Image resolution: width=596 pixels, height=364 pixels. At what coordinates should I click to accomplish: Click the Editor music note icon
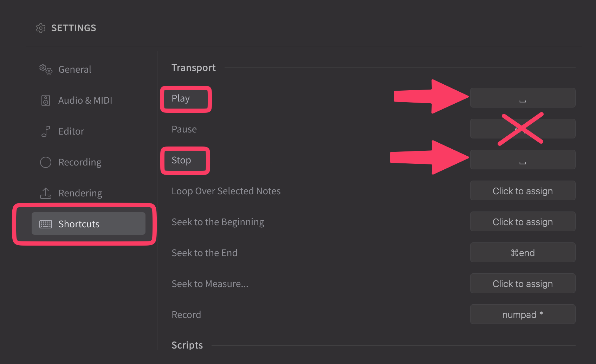(x=46, y=131)
